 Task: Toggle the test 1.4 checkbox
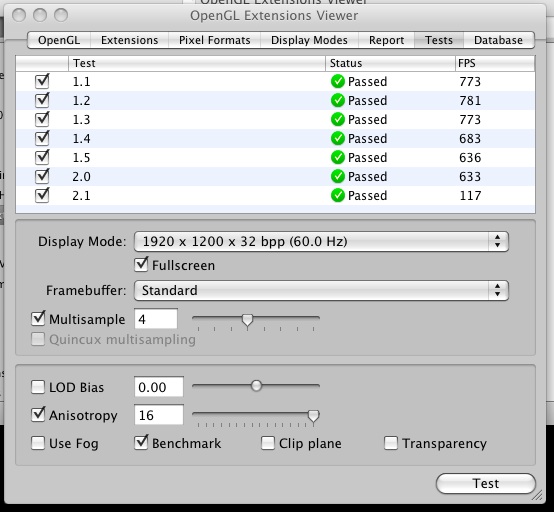42,138
